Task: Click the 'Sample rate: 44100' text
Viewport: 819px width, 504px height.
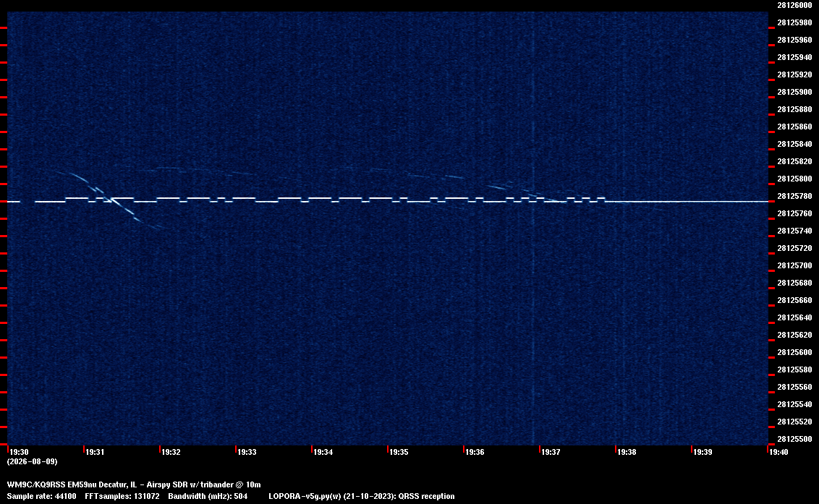Action: (41, 496)
